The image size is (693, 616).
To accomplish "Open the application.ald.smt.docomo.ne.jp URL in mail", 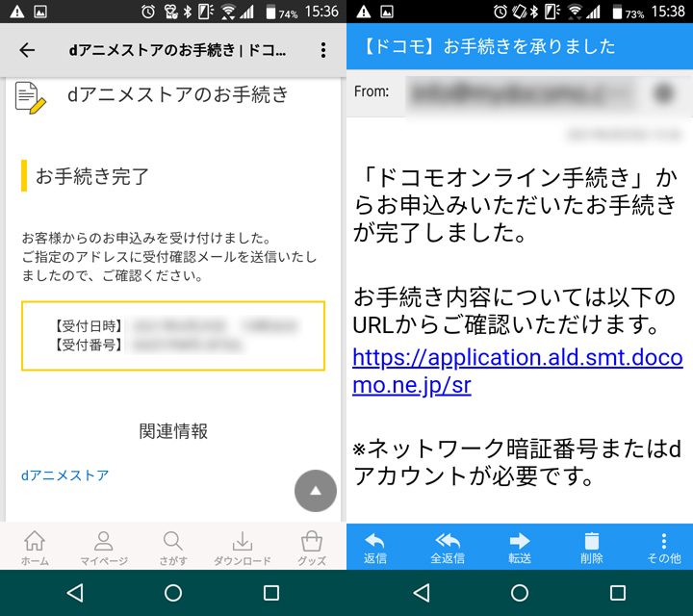I will 518,371.
